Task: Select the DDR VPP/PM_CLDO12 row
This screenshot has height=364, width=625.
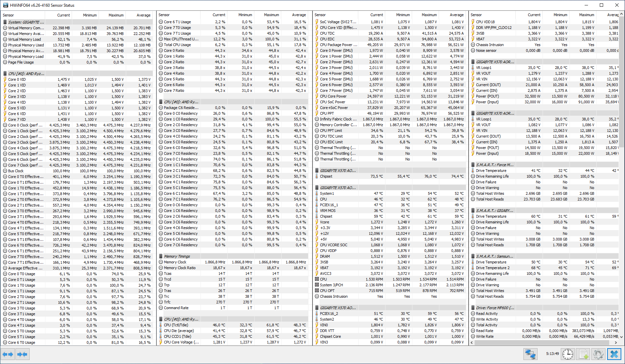Action: (545, 28)
